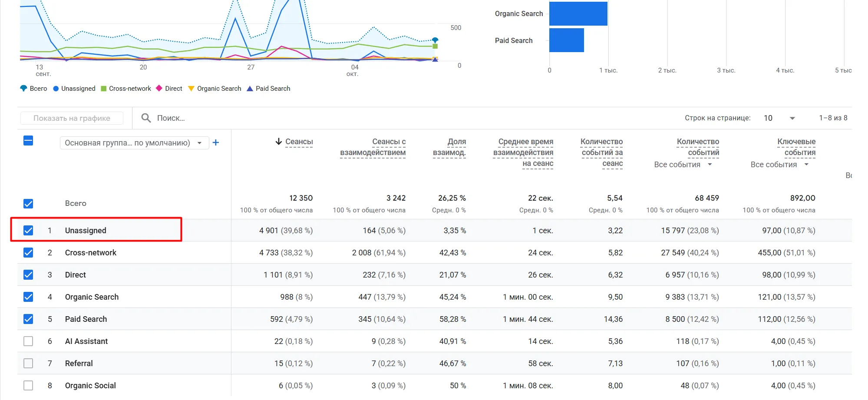This screenshot has width=868, height=400.
Task: Click the AI Assistant row label
Action: (86, 341)
